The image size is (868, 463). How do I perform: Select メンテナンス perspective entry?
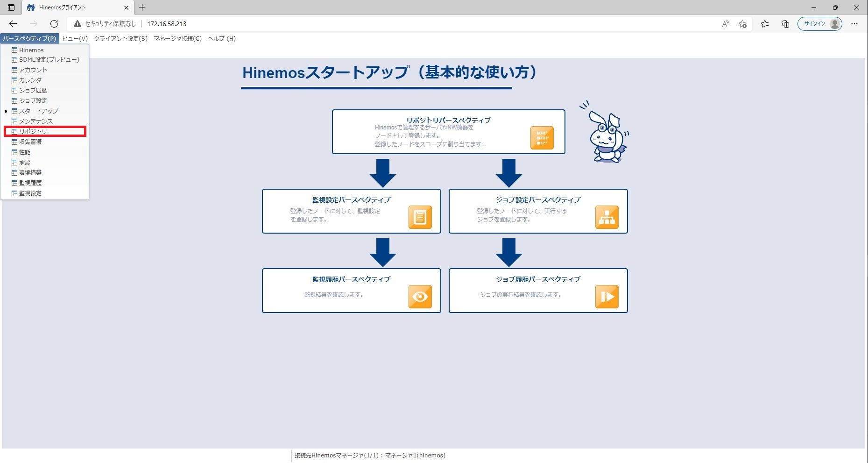(45, 121)
